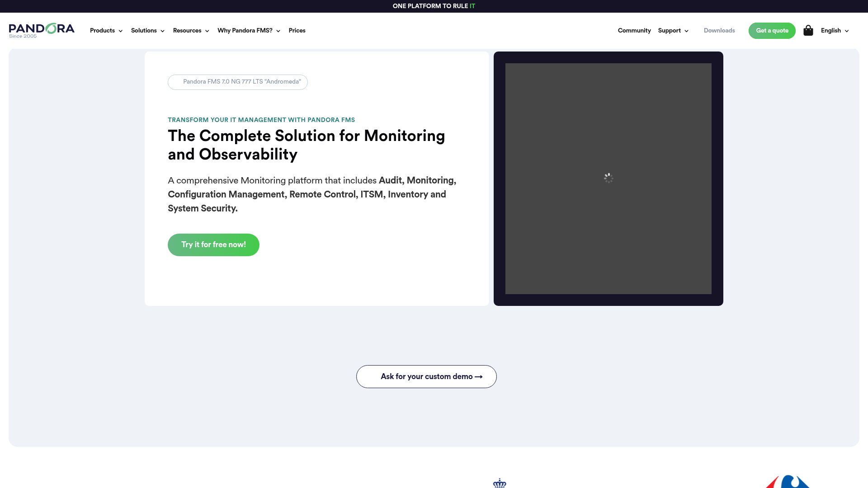Open the Why Pandora FMS? menu
The width and height of the screenshot is (868, 488).
tap(248, 30)
